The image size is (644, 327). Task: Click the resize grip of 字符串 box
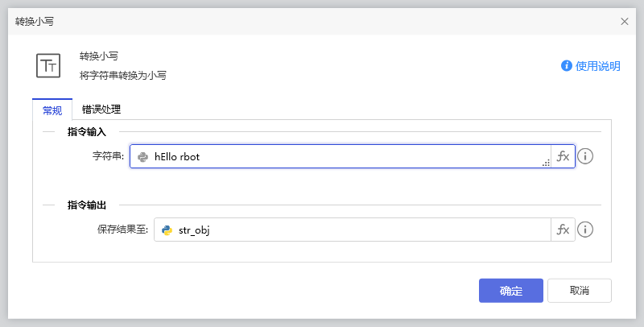pos(546,163)
